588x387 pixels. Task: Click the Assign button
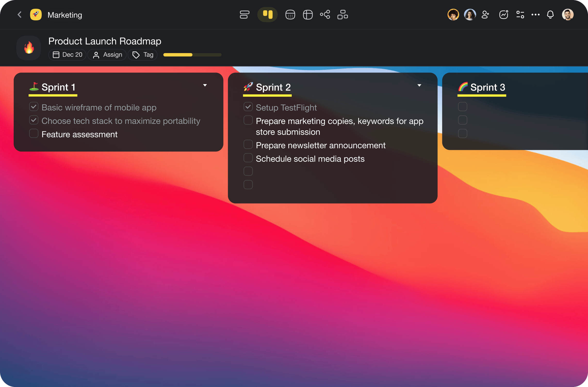pos(107,55)
